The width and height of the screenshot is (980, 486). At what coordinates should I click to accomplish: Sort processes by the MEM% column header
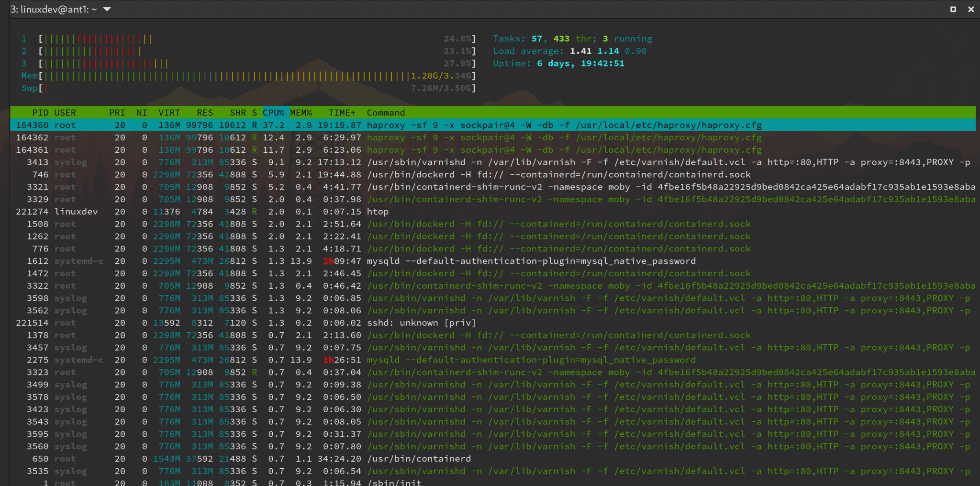point(301,113)
